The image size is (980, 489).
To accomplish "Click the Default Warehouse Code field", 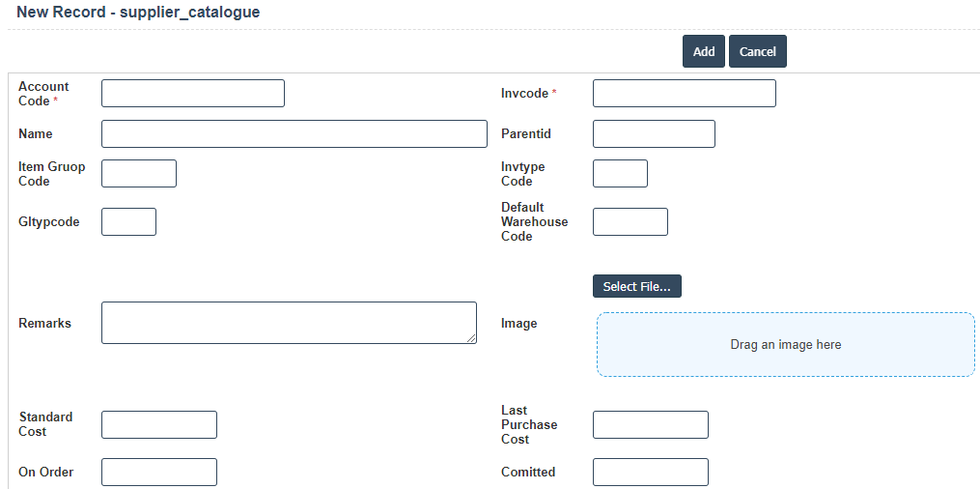I will 630,221.
